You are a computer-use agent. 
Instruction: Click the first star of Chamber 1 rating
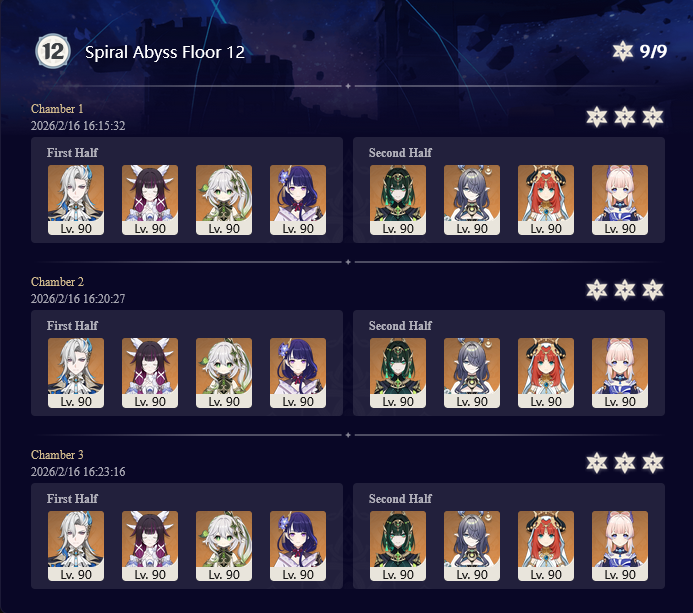click(597, 117)
